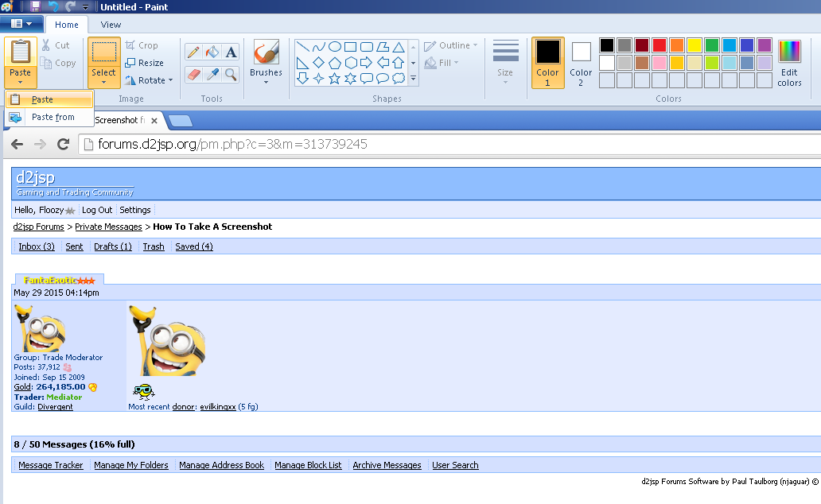This screenshot has width=821, height=504.
Task: Select the Magnifier tool
Action: coord(231,74)
